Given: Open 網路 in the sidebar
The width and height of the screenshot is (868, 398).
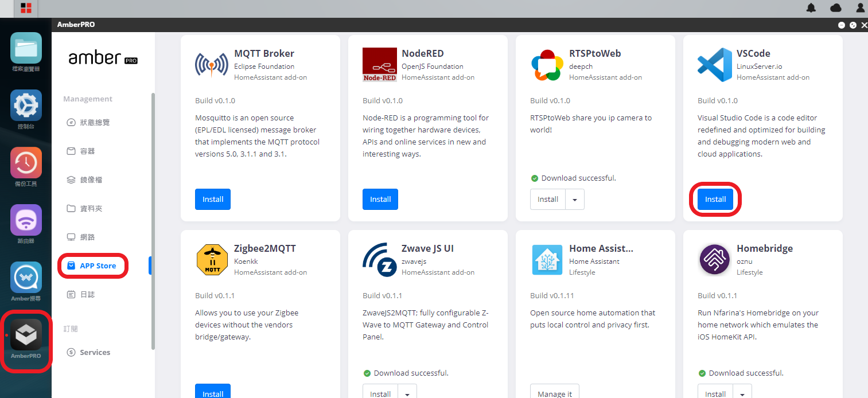Looking at the screenshot, I should pos(81,237).
